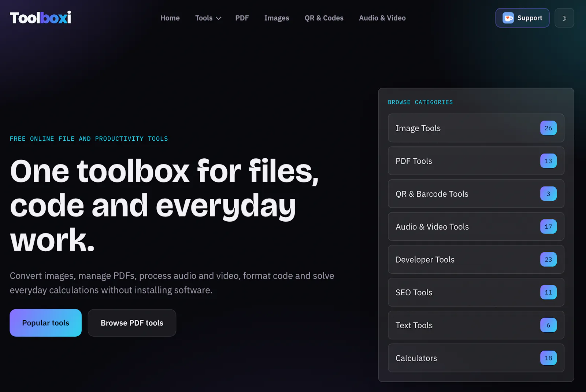Click the 'Free online file and productivity tools' tagline

coord(89,139)
